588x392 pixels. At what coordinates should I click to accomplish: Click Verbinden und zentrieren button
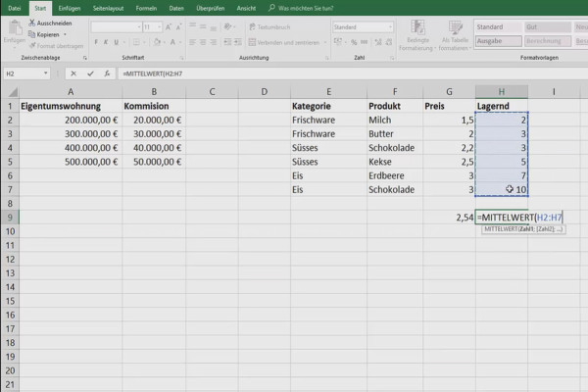284,42
